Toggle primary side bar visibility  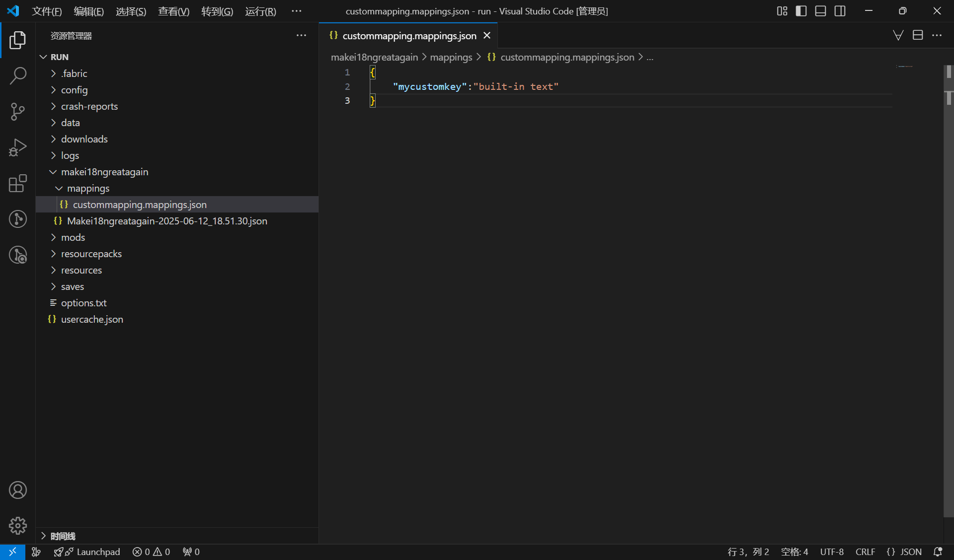click(x=801, y=11)
